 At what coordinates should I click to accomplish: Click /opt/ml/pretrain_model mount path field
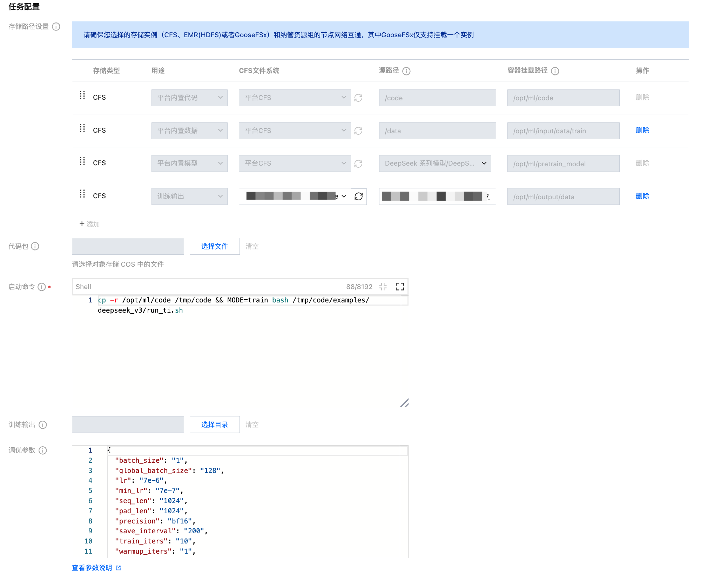(564, 163)
